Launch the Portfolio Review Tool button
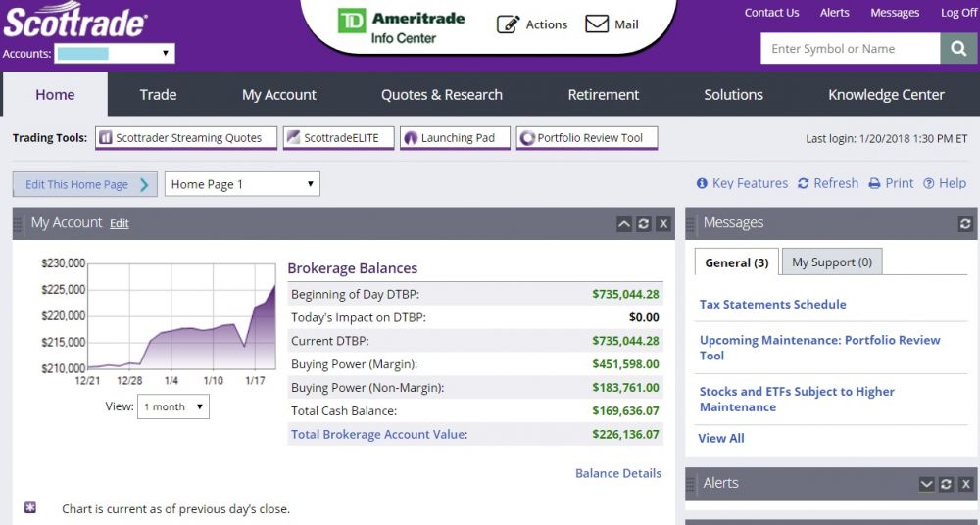Screen dimensions: 980x525 pos(587,138)
